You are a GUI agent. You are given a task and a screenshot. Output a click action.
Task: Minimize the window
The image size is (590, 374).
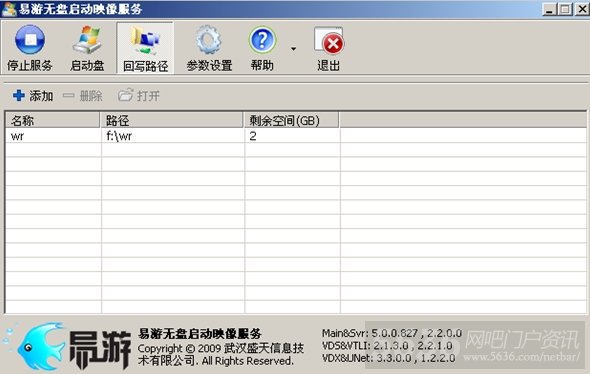point(549,9)
